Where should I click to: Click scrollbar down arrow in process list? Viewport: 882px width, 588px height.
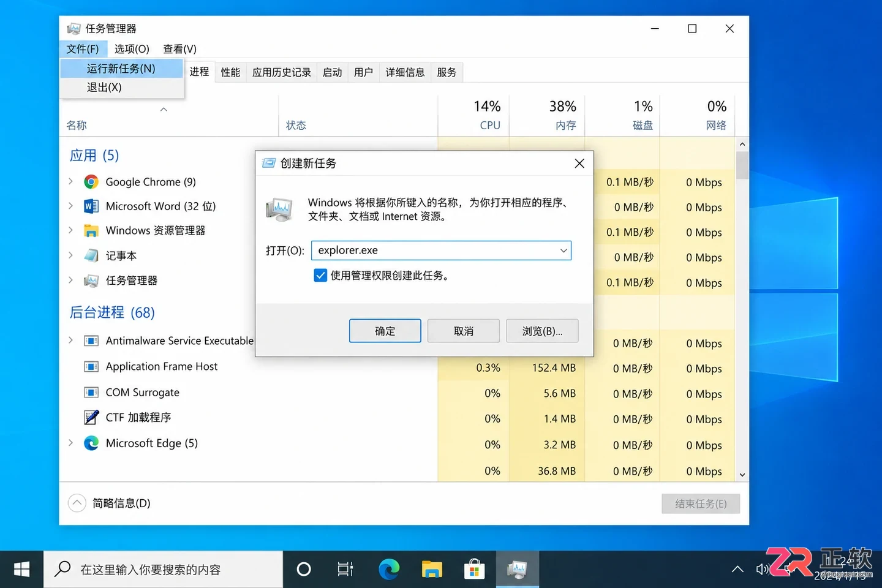coord(742,475)
